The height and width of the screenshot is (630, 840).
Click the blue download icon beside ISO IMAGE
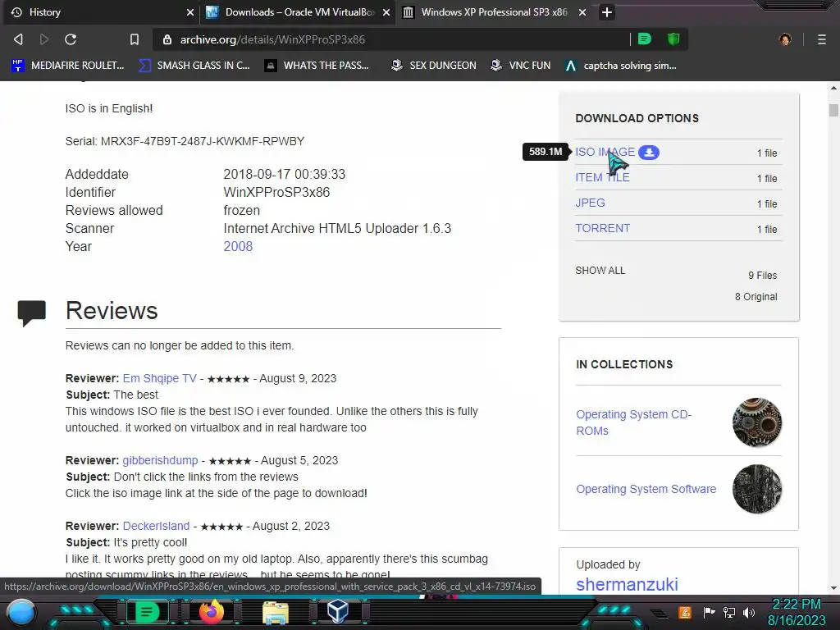coord(649,152)
